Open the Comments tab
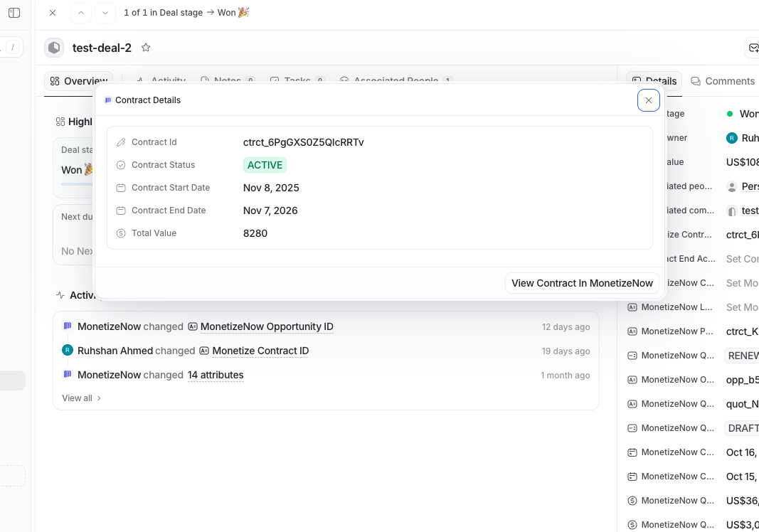 pos(723,81)
